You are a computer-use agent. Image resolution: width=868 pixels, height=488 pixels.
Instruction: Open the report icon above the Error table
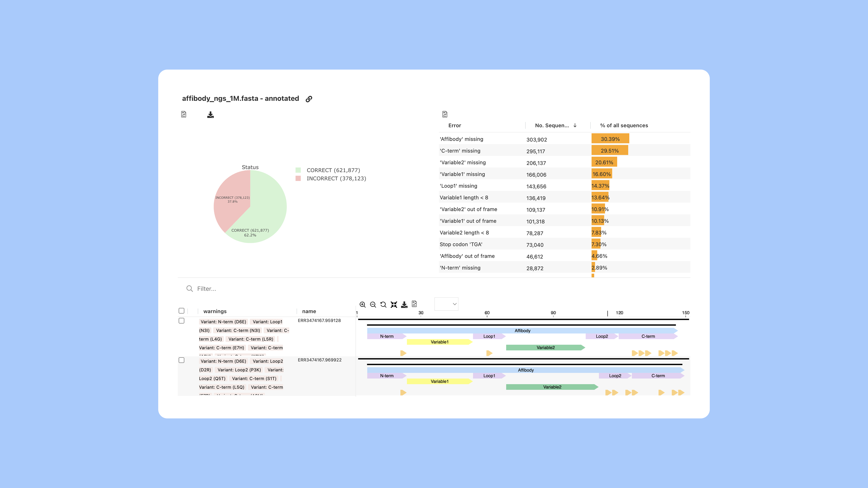[445, 114]
